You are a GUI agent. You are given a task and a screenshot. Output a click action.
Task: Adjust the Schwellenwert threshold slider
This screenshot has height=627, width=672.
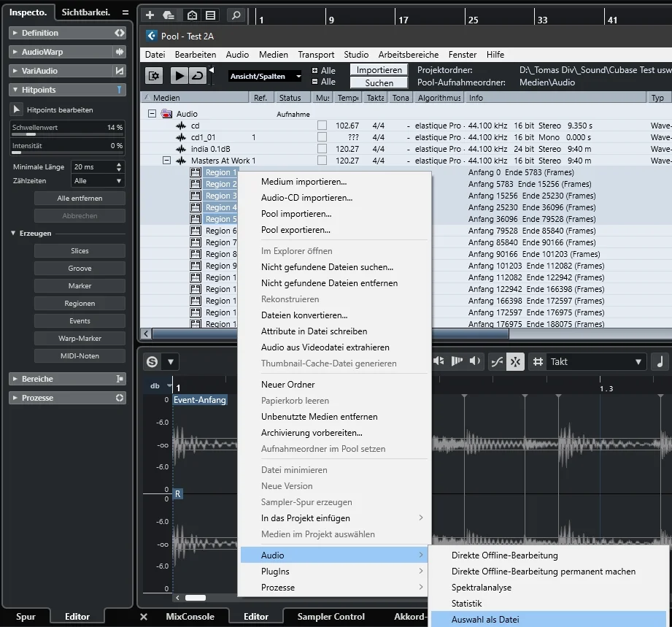click(x=68, y=134)
